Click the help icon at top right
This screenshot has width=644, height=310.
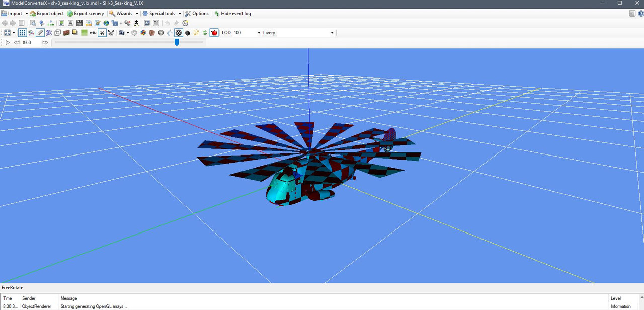(x=640, y=14)
